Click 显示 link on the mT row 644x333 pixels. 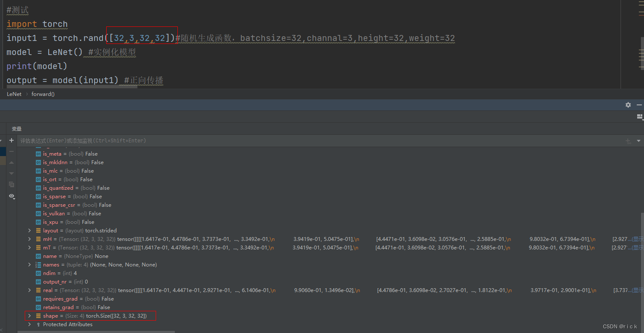click(637, 248)
